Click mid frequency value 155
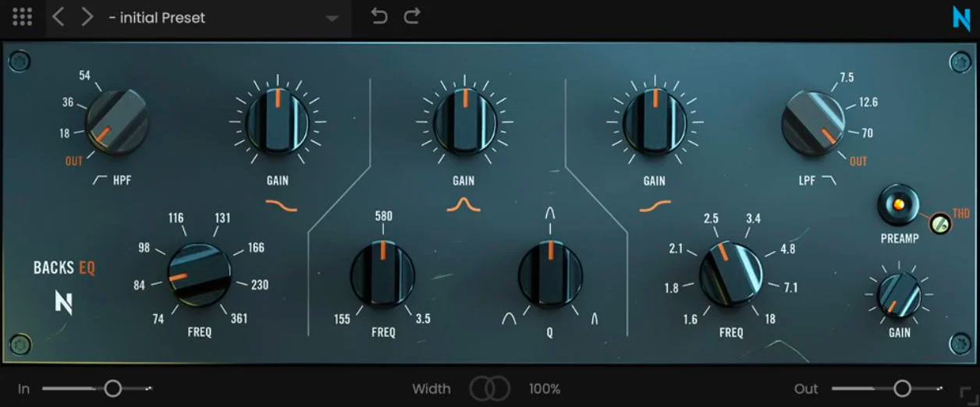 pyautogui.click(x=342, y=318)
